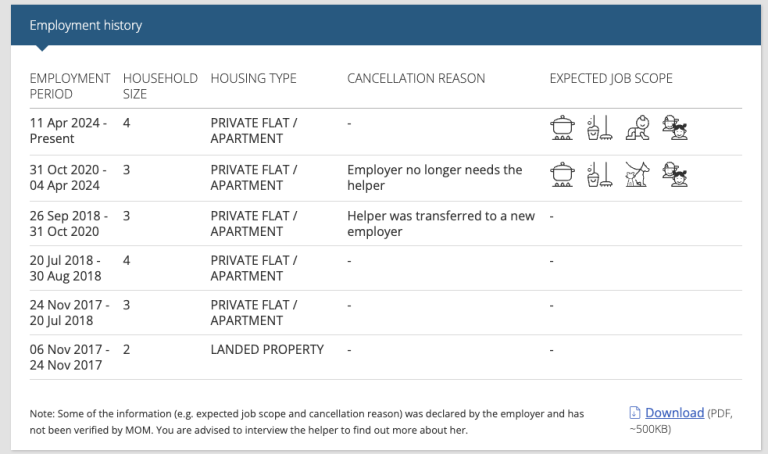This screenshot has width=768, height=454.
Task: Click the baby care icon in 2024 row
Action: pyautogui.click(x=637, y=128)
